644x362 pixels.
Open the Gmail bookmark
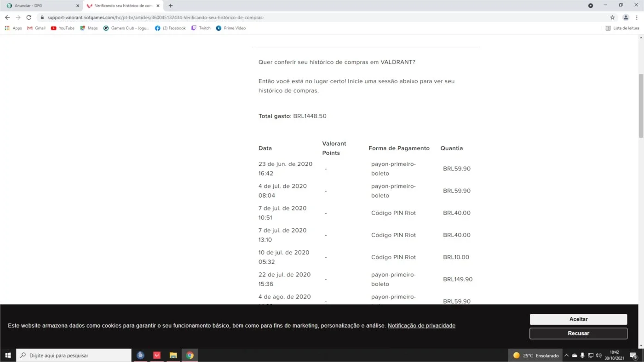(x=36, y=28)
